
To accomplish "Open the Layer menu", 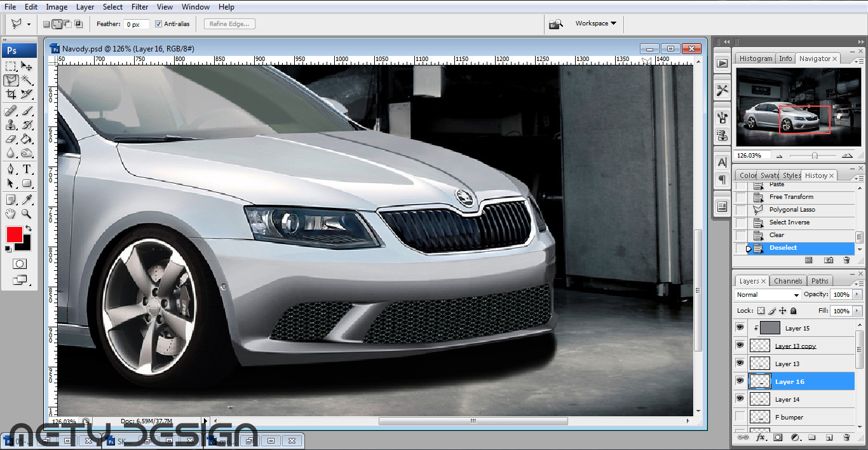I will point(85,7).
